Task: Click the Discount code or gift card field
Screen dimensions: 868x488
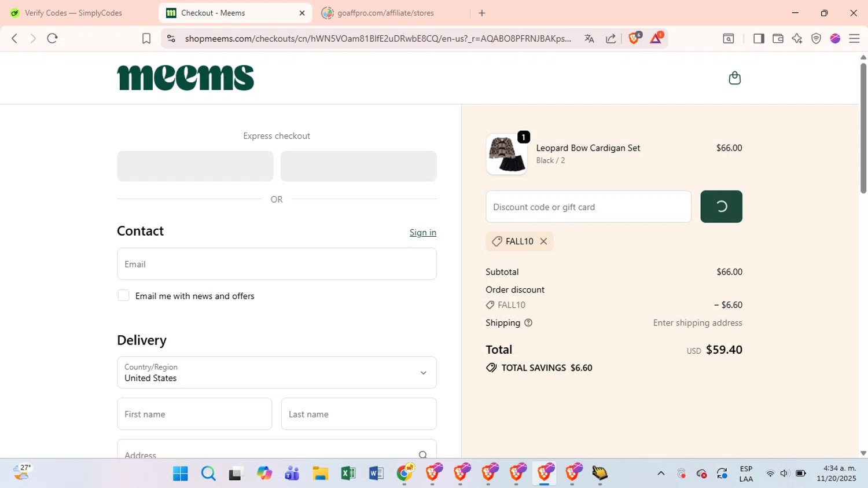Action: pyautogui.click(x=589, y=207)
